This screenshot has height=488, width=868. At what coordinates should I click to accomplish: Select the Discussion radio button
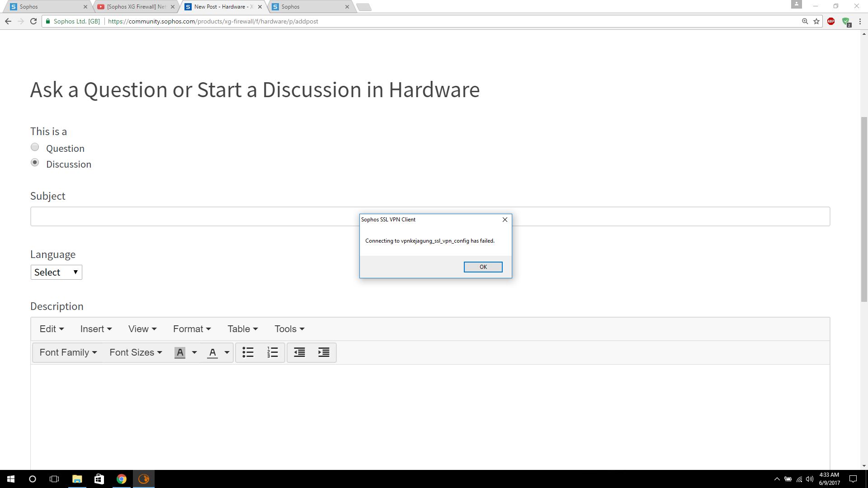[x=35, y=162]
